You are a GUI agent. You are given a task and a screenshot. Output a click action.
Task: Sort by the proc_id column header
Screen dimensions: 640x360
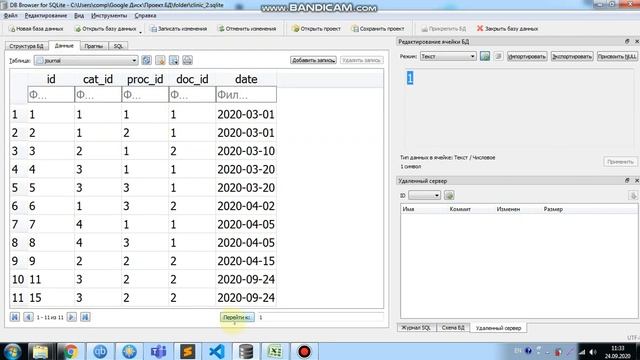coord(145,79)
